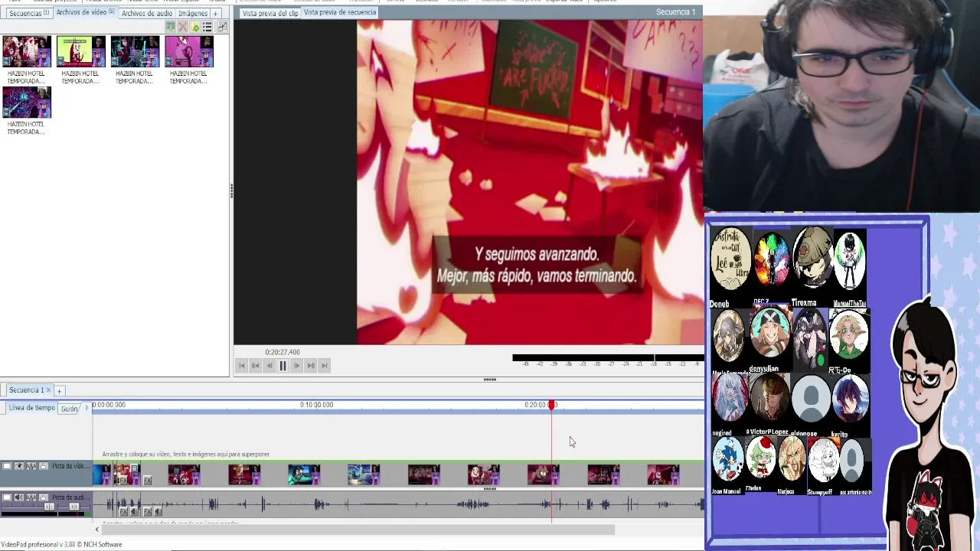Select HAZBIN HOTEL thumbnail in second row

27,103
